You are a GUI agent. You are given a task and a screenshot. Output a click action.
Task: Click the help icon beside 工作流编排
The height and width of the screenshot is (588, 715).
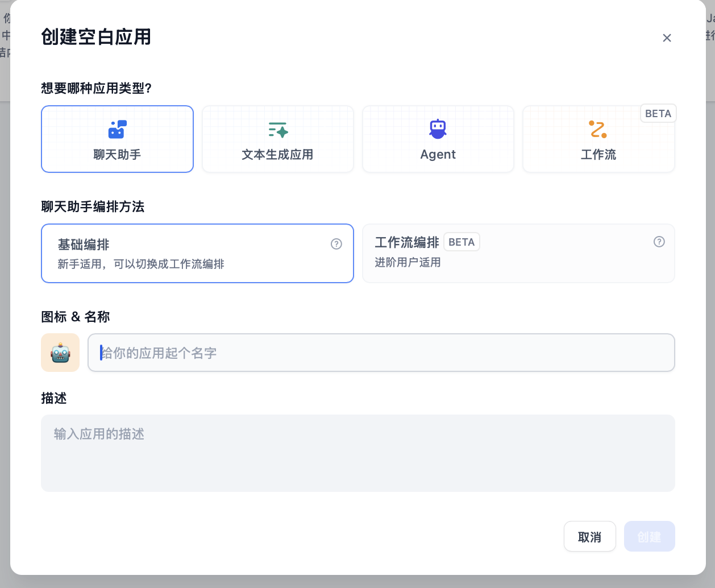(x=659, y=242)
